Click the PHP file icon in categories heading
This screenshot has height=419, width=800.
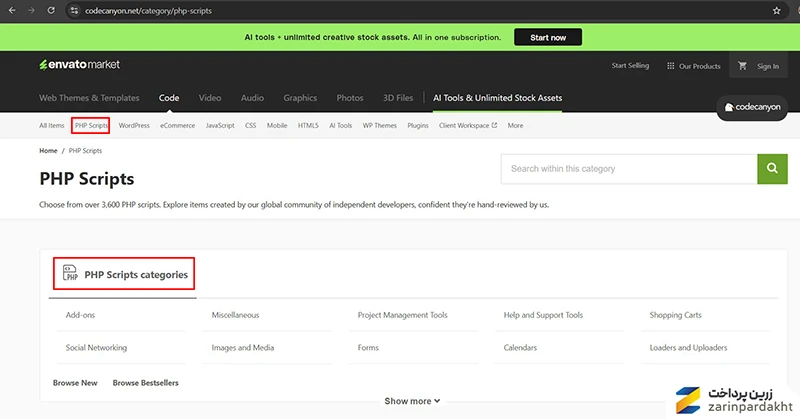(70, 273)
